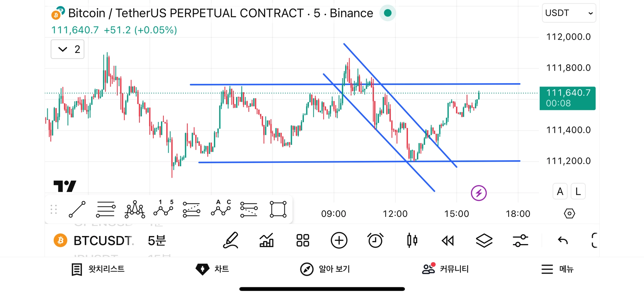644x297 pixels.
Task: Go to the 커뮤니티 tab
Action: coord(445,269)
